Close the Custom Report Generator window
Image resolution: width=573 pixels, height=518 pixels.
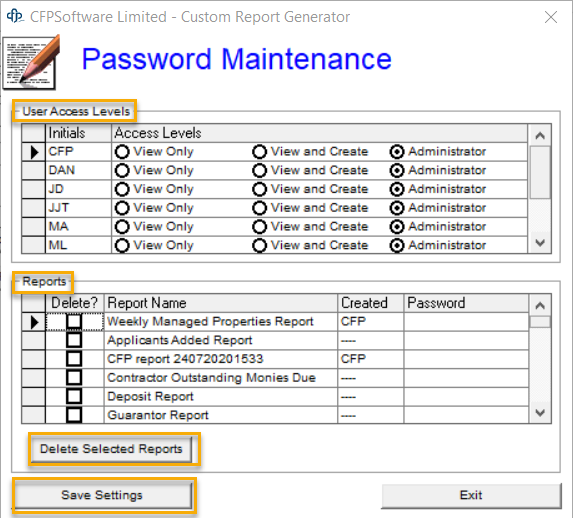tap(551, 17)
